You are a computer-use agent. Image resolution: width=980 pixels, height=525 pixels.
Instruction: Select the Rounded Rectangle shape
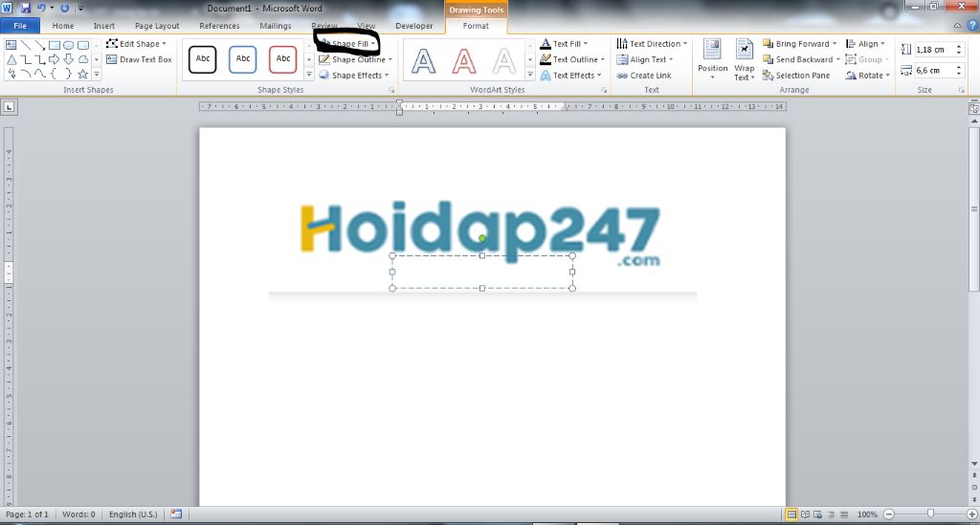(x=83, y=45)
